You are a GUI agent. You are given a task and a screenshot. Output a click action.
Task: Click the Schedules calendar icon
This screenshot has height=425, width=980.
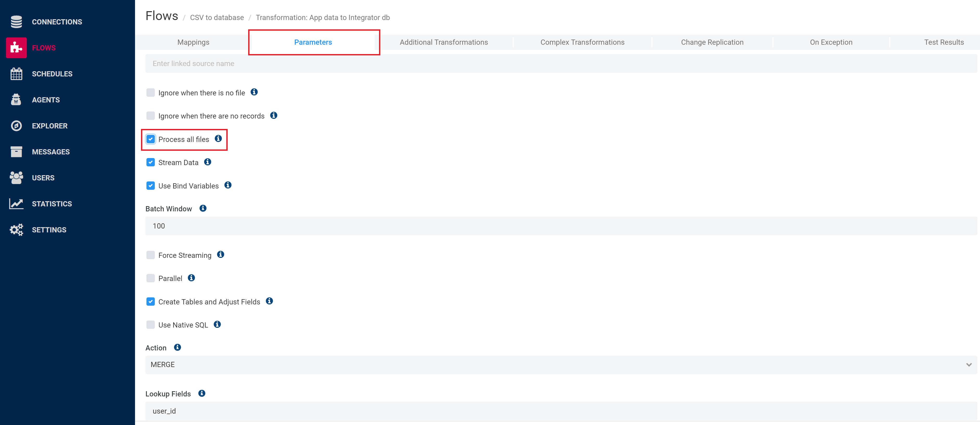(16, 74)
